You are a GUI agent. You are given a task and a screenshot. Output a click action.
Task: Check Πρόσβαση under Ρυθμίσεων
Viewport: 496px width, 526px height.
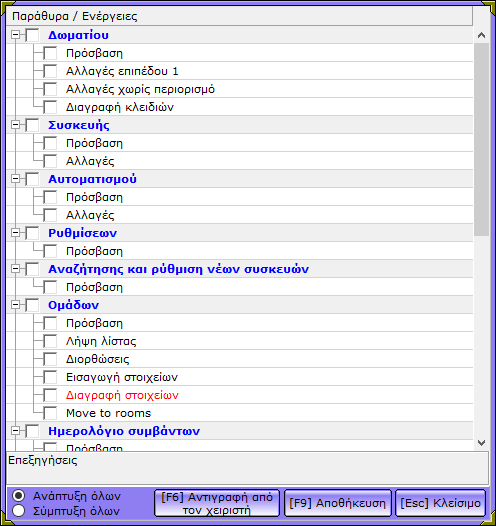50,251
